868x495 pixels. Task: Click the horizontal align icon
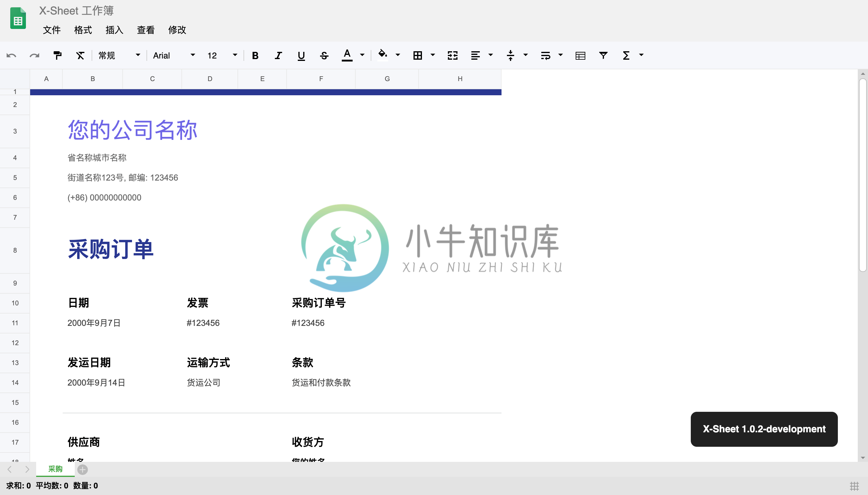click(x=476, y=55)
